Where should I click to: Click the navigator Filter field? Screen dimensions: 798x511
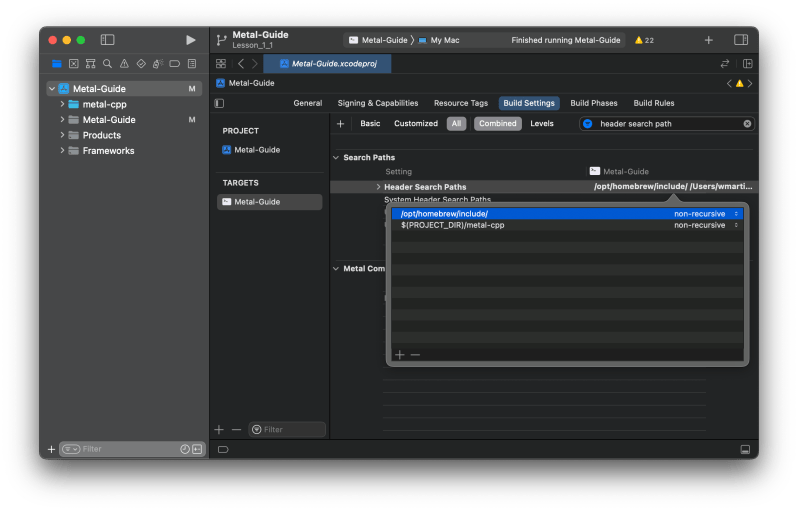click(130, 449)
